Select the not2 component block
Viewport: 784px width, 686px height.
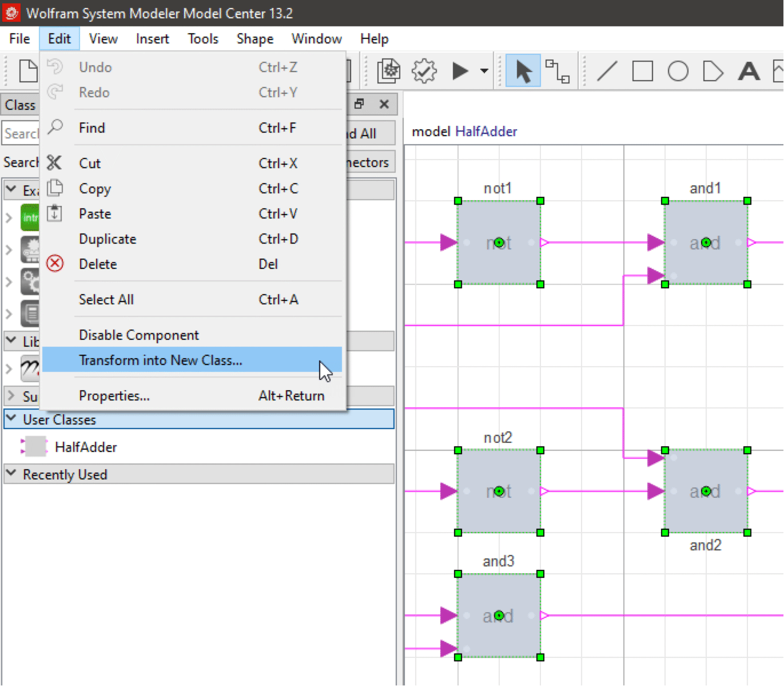(499, 491)
